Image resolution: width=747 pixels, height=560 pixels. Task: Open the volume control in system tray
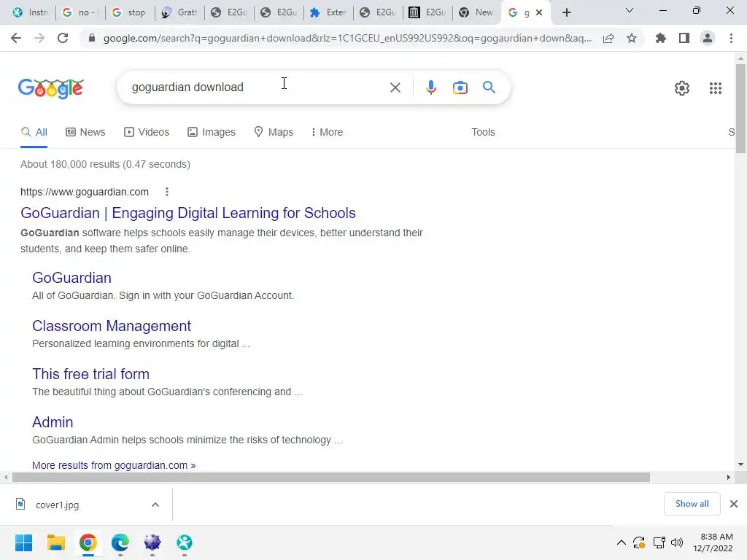[676, 542]
